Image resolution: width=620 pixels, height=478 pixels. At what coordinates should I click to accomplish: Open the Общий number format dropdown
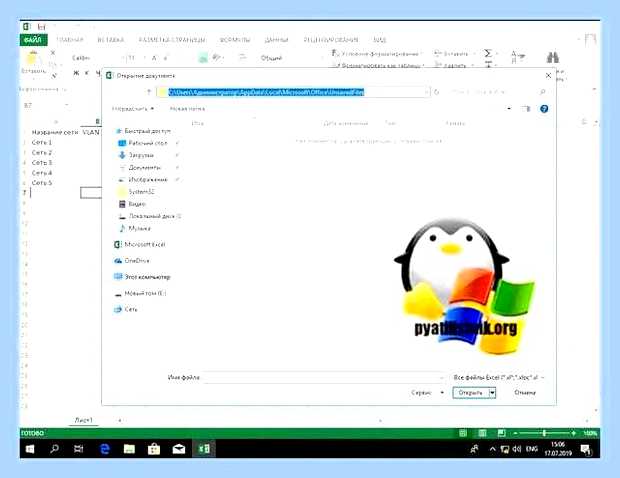tap(292, 58)
